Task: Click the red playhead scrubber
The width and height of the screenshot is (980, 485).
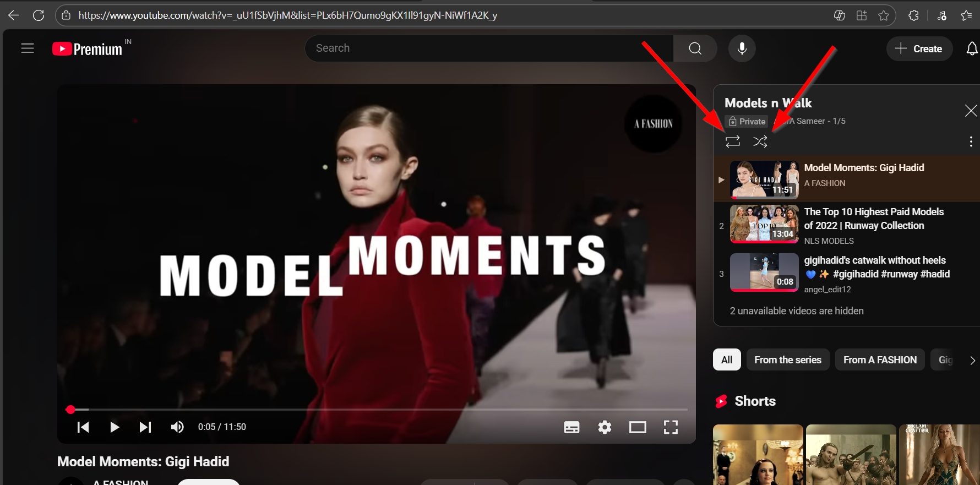Action: click(70, 410)
